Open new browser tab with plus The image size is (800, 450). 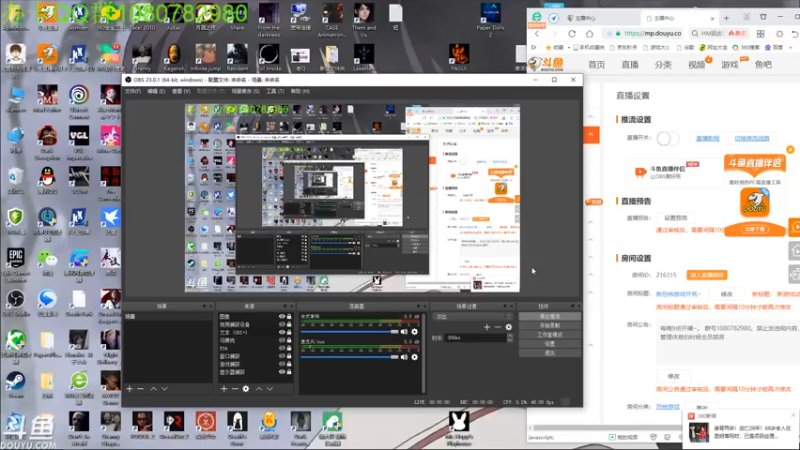click(x=726, y=18)
